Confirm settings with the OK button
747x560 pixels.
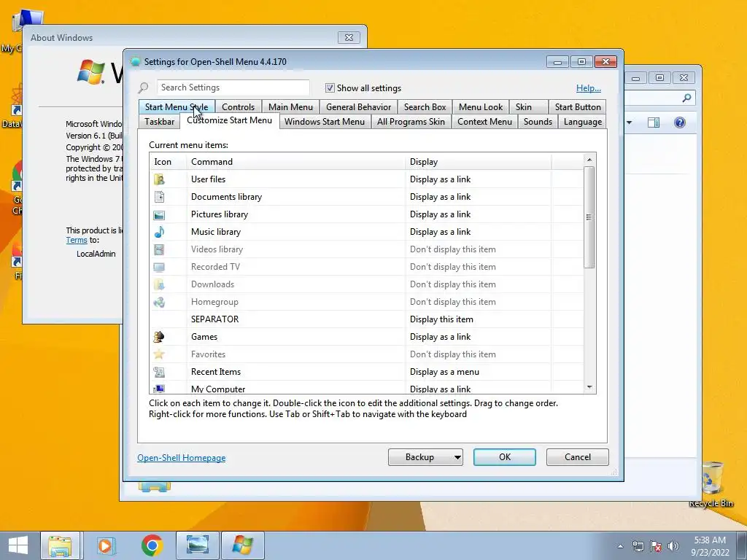click(x=505, y=457)
